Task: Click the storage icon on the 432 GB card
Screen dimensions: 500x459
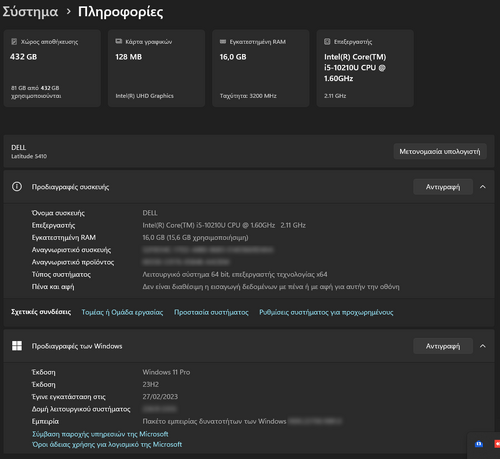Action: click(x=14, y=42)
